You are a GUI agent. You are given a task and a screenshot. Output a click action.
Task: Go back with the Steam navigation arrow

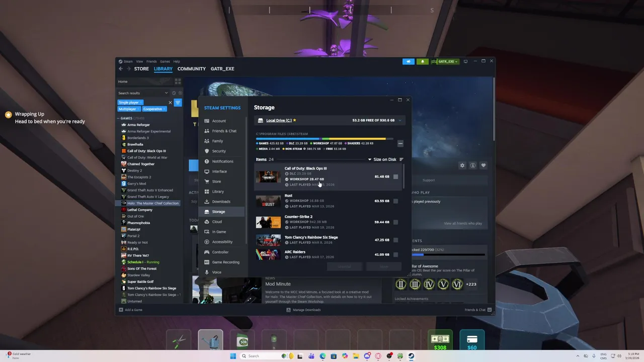click(x=121, y=69)
